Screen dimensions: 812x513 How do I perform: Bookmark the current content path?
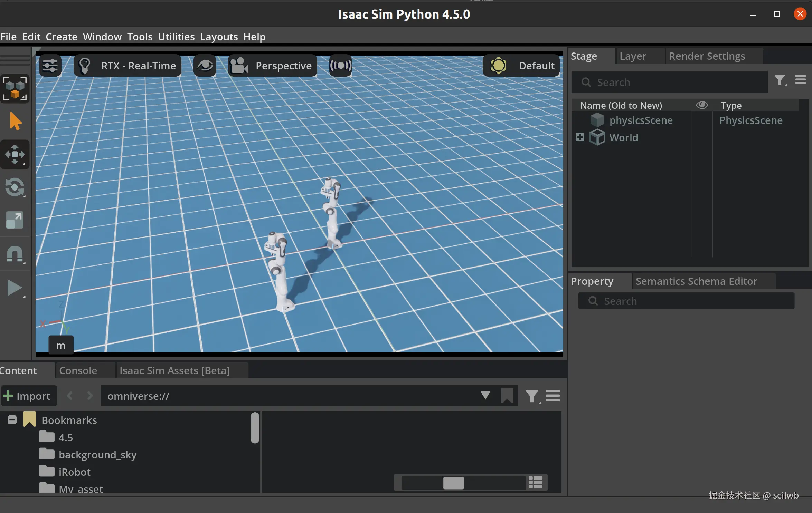coord(507,396)
